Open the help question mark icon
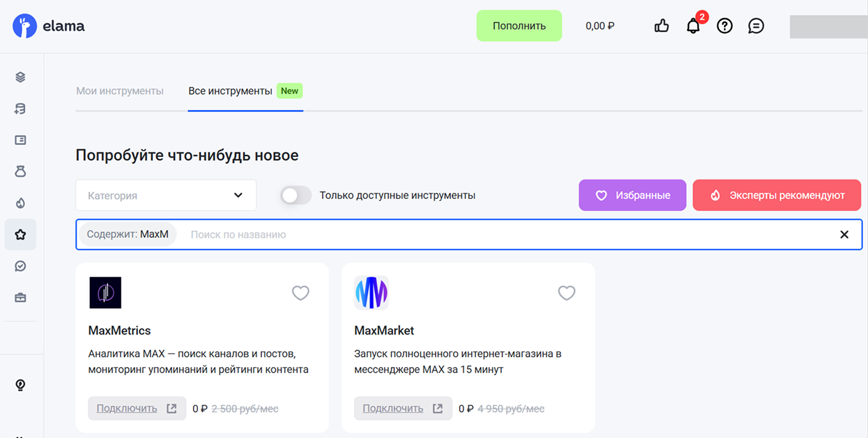 point(725,25)
